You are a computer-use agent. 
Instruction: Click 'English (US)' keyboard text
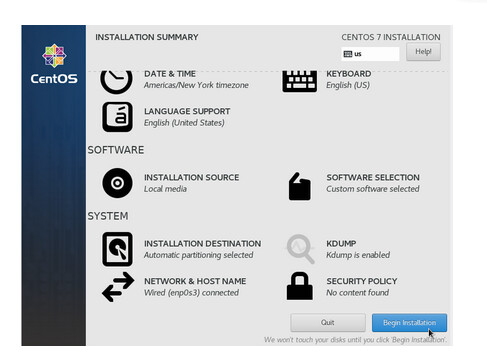(348, 85)
